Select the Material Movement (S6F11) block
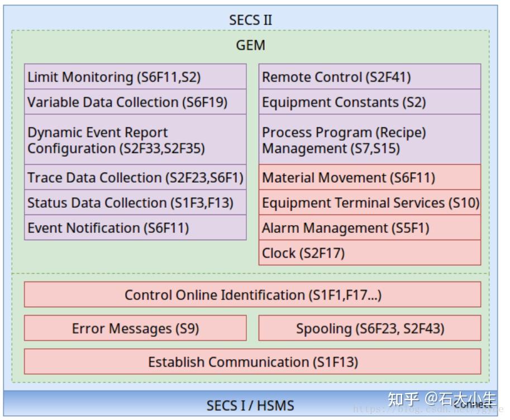This screenshot has height=420, width=510. pyautogui.click(x=369, y=178)
